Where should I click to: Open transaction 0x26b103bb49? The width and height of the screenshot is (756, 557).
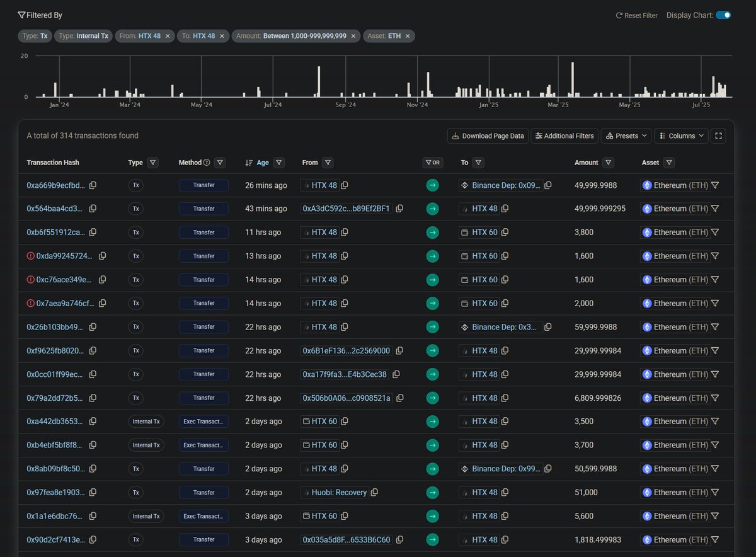(x=55, y=327)
